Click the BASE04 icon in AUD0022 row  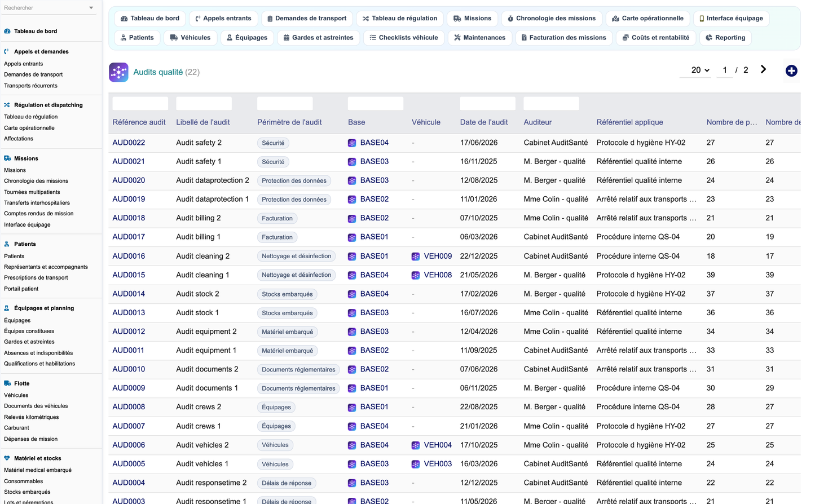tap(352, 143)
